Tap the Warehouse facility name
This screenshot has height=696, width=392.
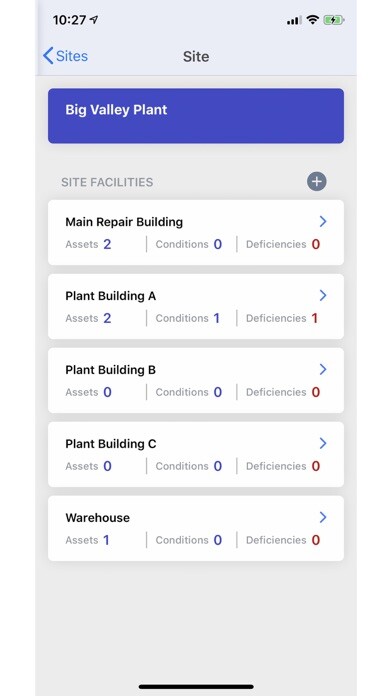click(97, 518)
